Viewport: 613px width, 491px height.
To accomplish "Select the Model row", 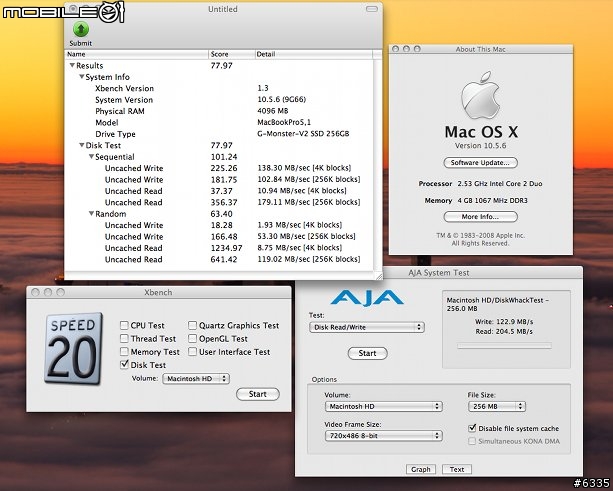I will (x=219, y=122).
